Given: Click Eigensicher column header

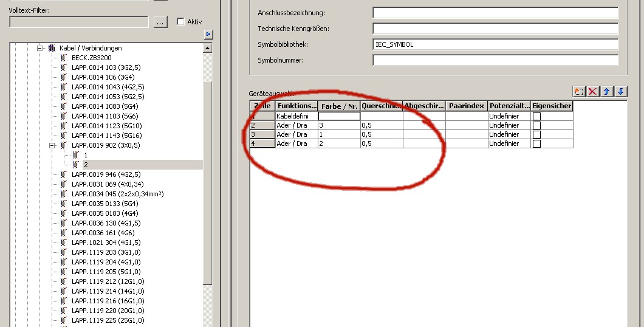Looking at the screenshot, I should click(x=552, y=106).
